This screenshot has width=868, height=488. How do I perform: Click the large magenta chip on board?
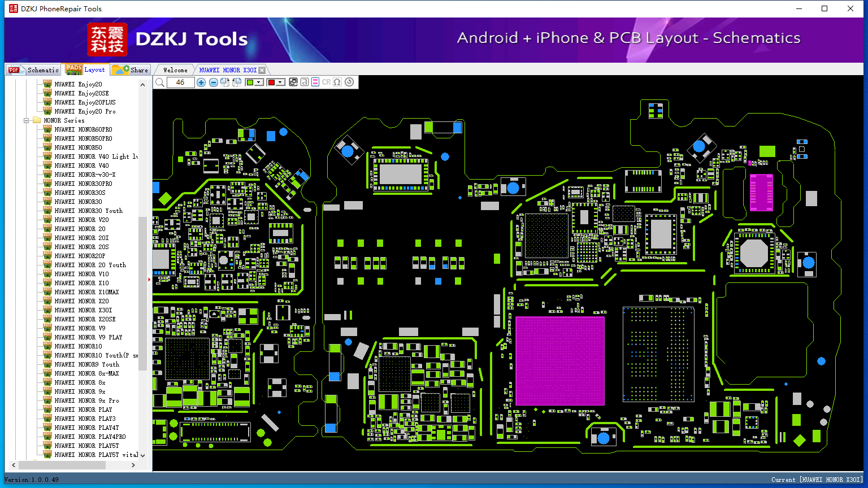tap(559, 360)
